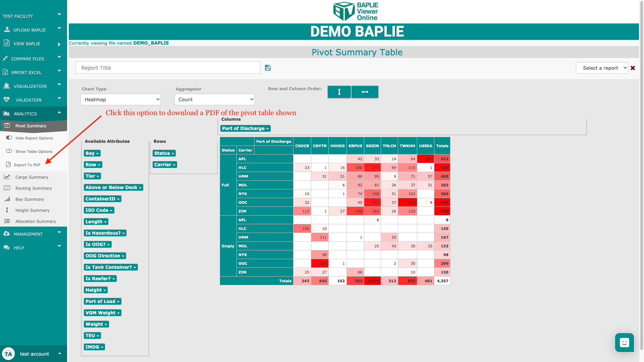Open Bay Summary menu item
This screenshot has height=362, width=644.
click(x=30, y=199)
